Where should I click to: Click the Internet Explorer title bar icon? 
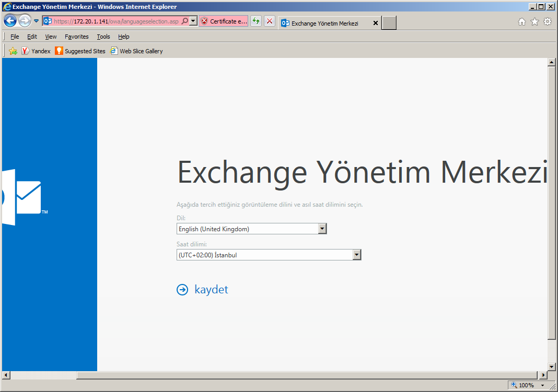pyautogui.click(x=7, y=6)
